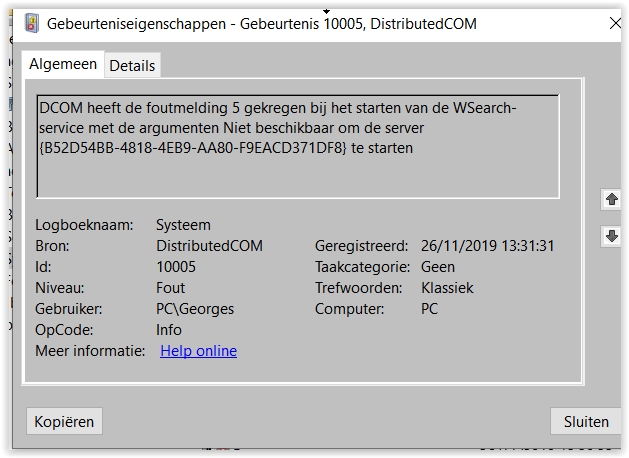This screenshot has width=629, height=458.
Task: Open the Details tab
Action: click(x=132, y=66)
